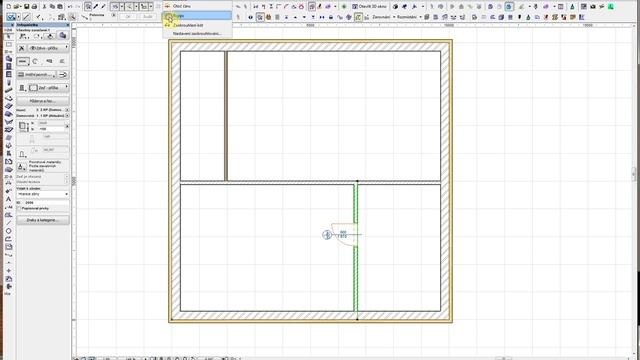Select the Line tool in toolbox
The width and height of the screenshot is (640, 360).
(9, 223)
